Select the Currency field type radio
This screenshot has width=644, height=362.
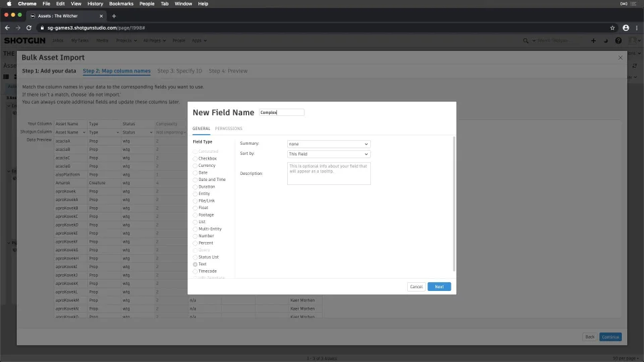click(x=195, y=166)
